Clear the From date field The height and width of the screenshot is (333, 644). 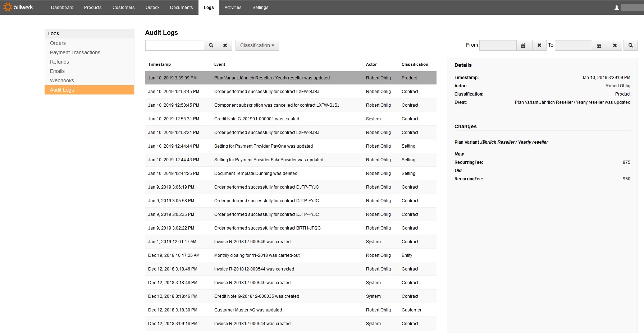pyautogui.click(x=539, y=45)
